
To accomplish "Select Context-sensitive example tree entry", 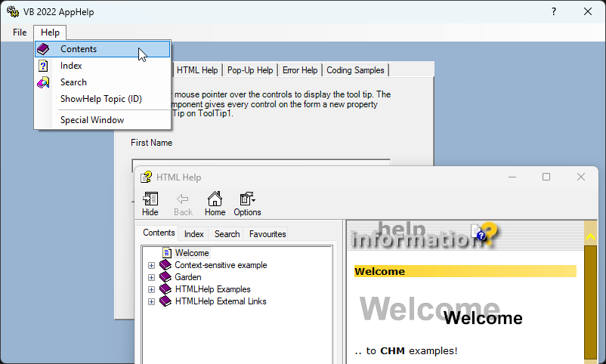I will click(x=221, y=265).
